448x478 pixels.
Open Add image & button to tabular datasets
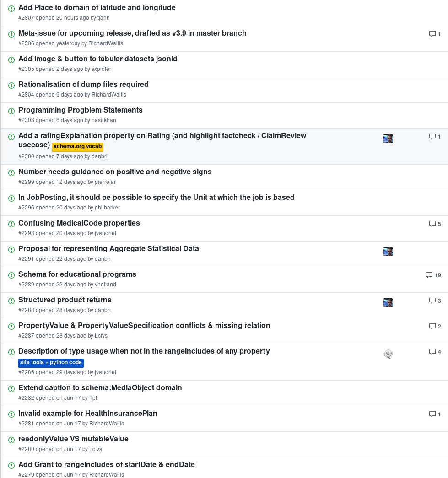[97, 59]
